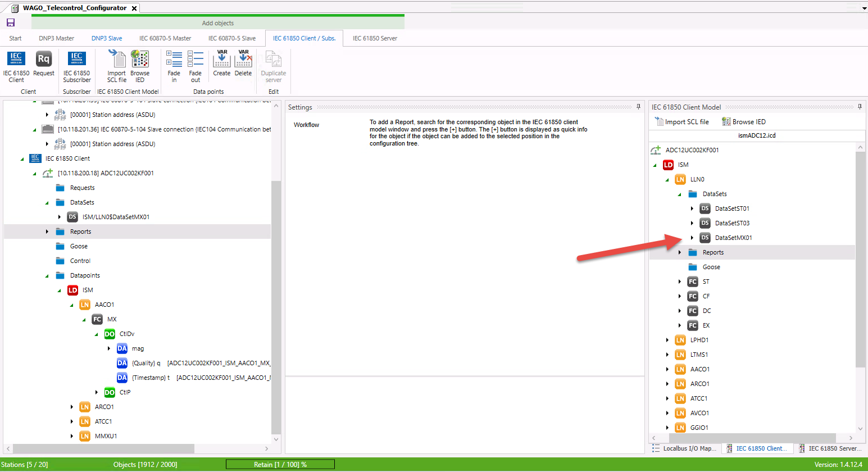The width and height of the screenshot is (868, 472).
Task: Add a Request object
Action: (44, 63)
